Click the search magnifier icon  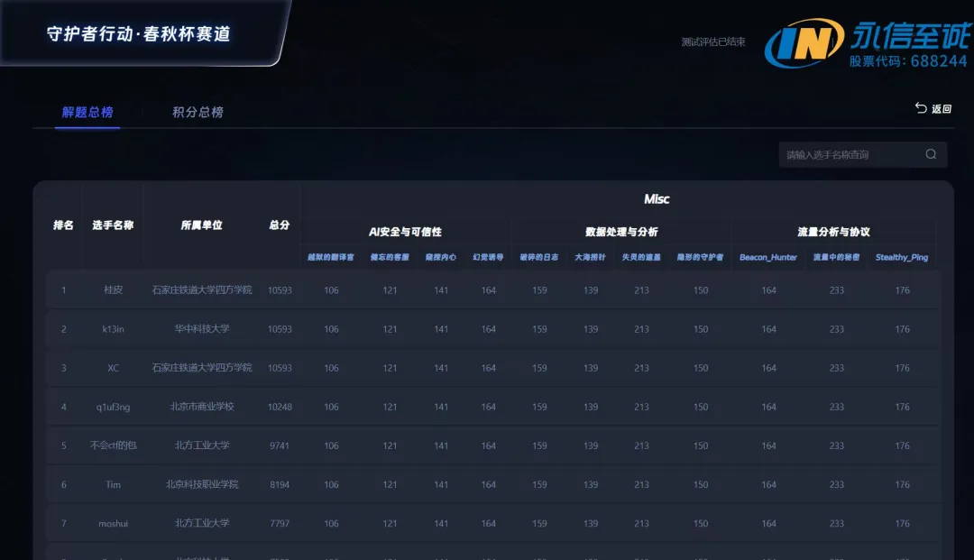pyautogui.click(x=931, y=154)
